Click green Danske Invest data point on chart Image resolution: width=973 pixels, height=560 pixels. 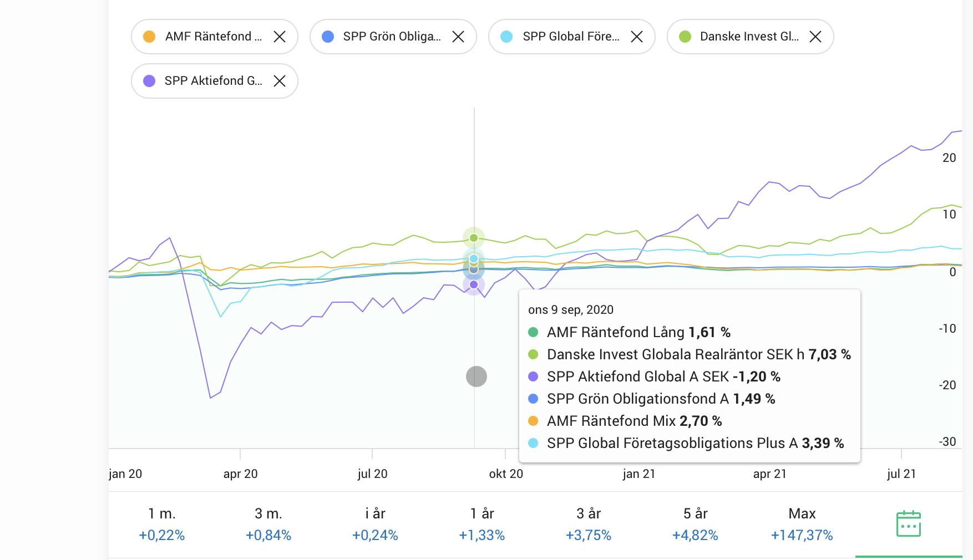474,238
